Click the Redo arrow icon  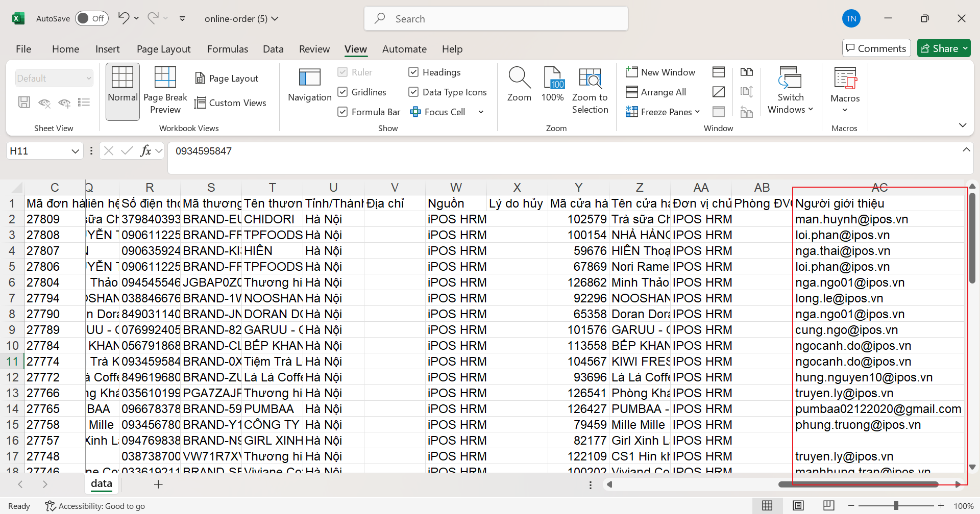click(153, 18)
